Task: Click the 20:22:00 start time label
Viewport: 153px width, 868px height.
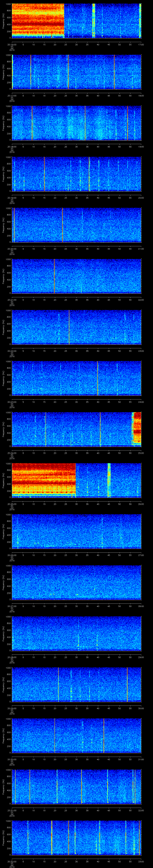Action: click(x=12, y=351)
